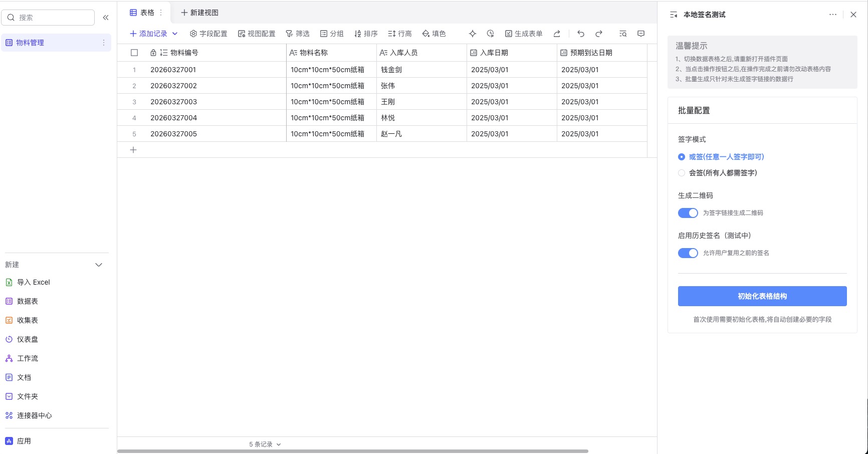Image resolution: width=868 pixels, height=454 pixels.
Task: Open the record history clock icon
Action: [490, 34]
